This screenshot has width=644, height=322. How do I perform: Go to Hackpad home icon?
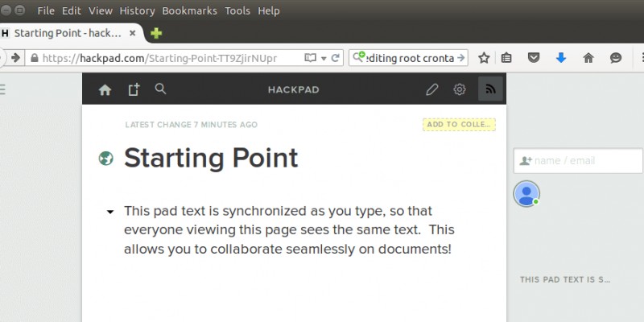point(105,90)
